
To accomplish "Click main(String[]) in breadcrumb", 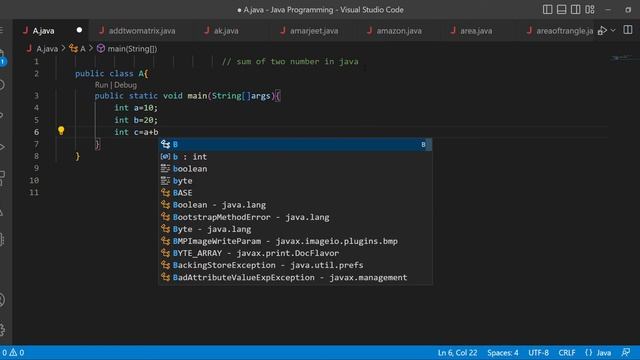I will [x=132, y=49].
